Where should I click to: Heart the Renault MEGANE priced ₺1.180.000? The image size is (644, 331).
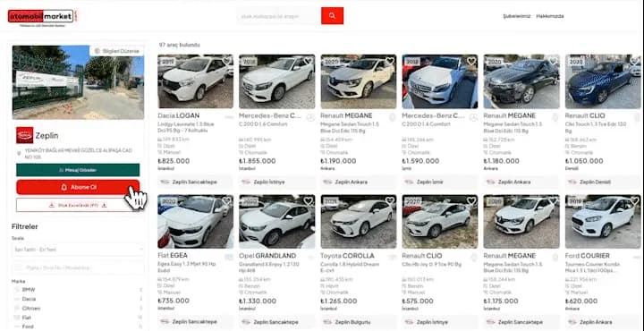pos(553,61)
